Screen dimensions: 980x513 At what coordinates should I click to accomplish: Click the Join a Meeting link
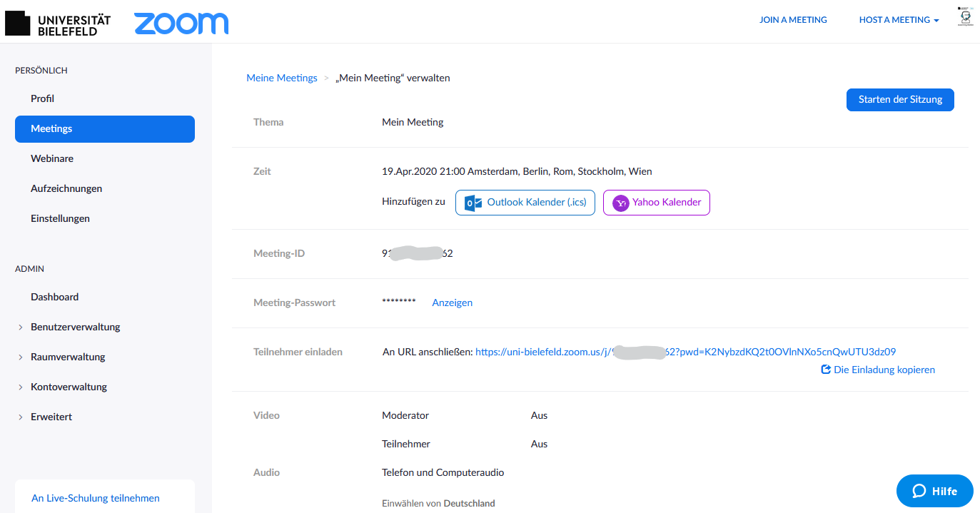tap(793, 20)
